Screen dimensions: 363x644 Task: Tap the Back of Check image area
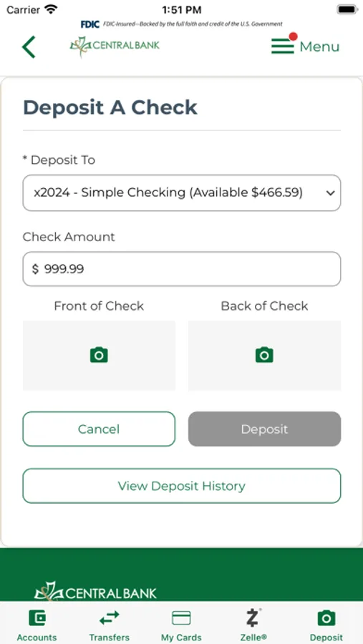pyautogui.click(x=264, y=356)
